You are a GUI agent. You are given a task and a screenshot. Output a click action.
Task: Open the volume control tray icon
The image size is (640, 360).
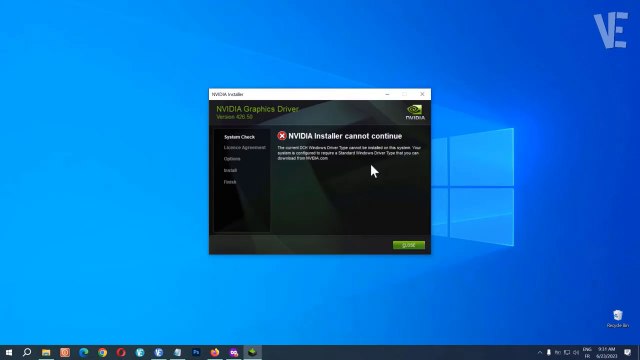576,352
